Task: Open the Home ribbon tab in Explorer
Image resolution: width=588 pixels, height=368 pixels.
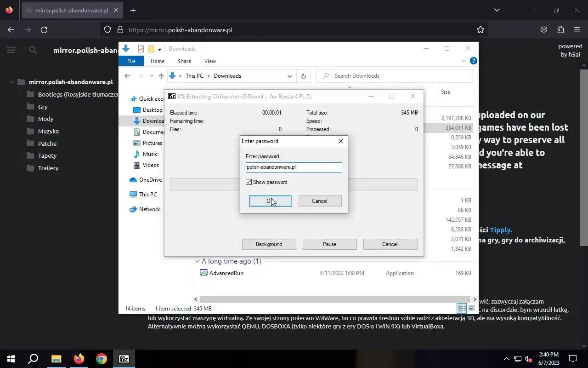Action: coord(157,61)
